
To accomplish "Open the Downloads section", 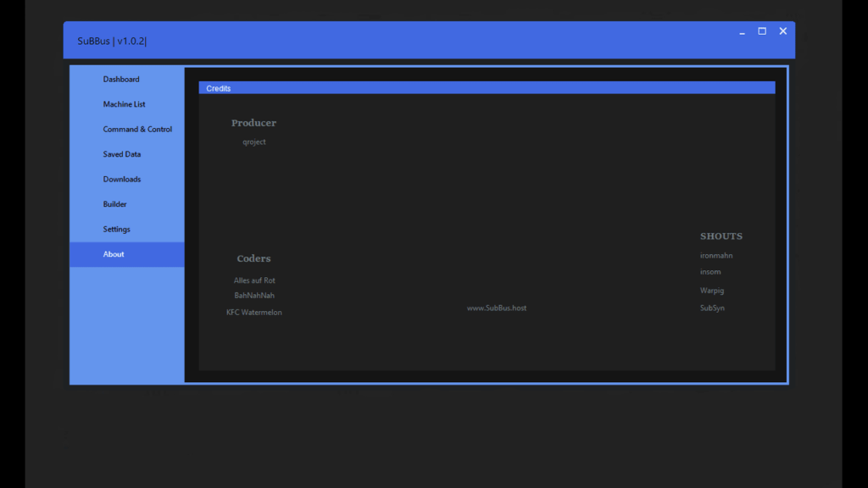I will click(127, 180).
